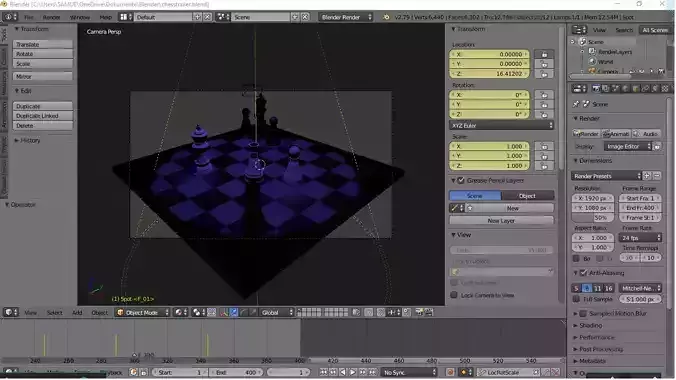Select Object grease pencil source
Screen dimensions: 676x380
pyautogui.click(x=527, y=196)
